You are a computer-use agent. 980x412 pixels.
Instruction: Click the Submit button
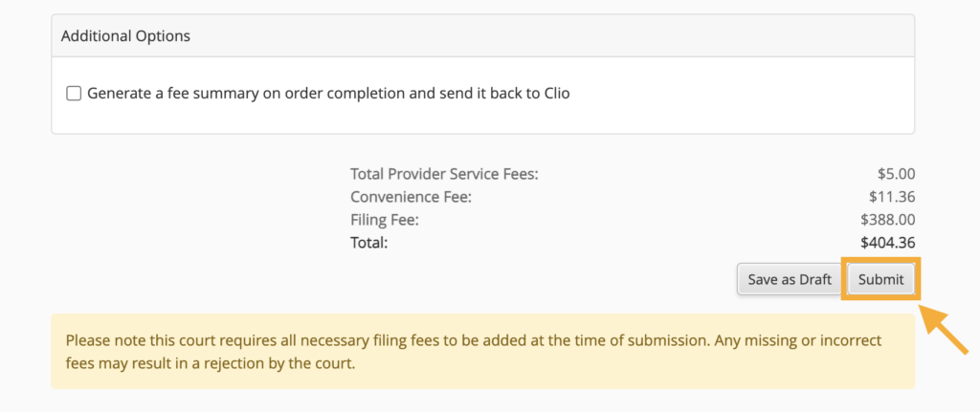click(x=880, y=280)
